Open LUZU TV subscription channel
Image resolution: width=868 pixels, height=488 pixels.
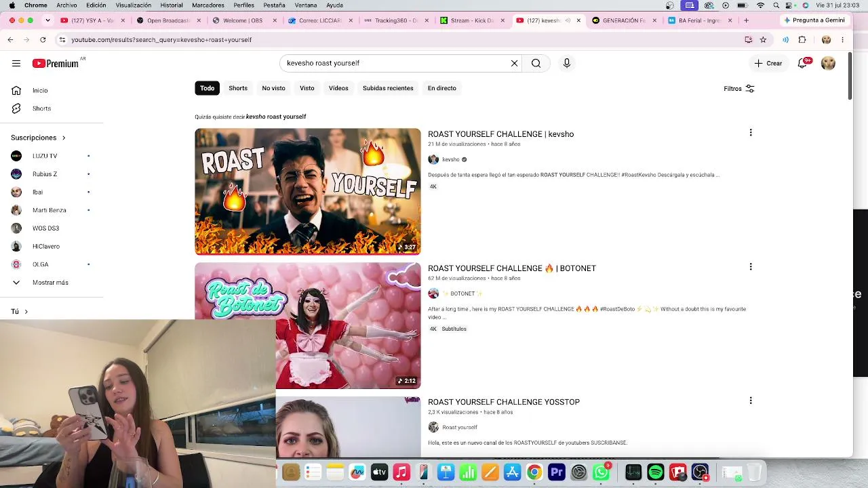(45, 156)
